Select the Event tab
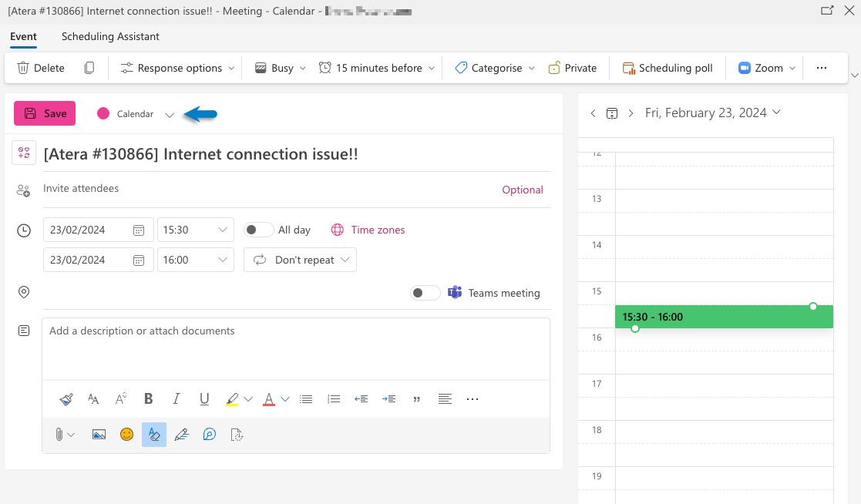 pyautogui.click(x=24, y=36)
